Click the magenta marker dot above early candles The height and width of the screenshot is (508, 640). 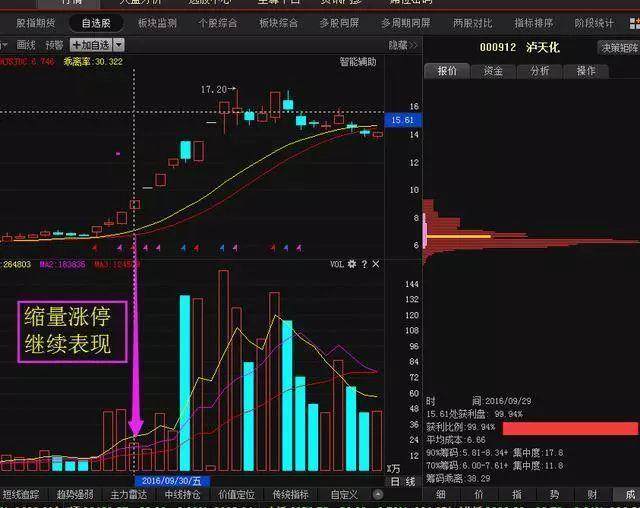[118, 153]
